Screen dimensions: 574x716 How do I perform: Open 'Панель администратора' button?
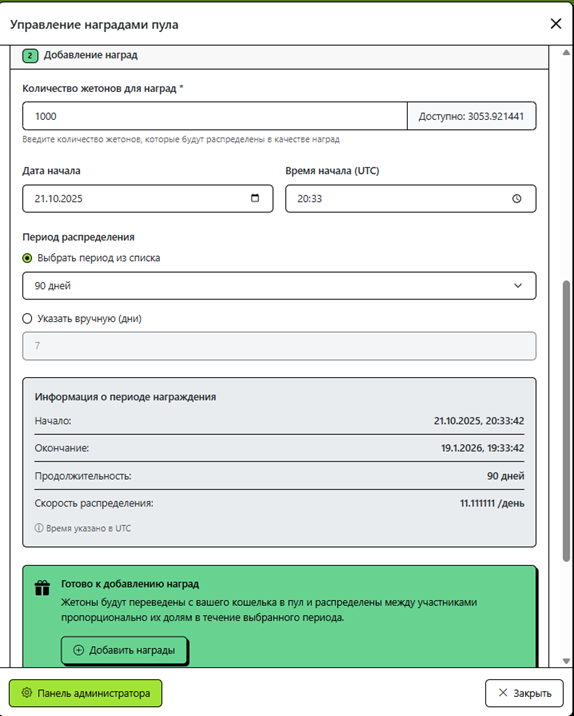(85, 693)
